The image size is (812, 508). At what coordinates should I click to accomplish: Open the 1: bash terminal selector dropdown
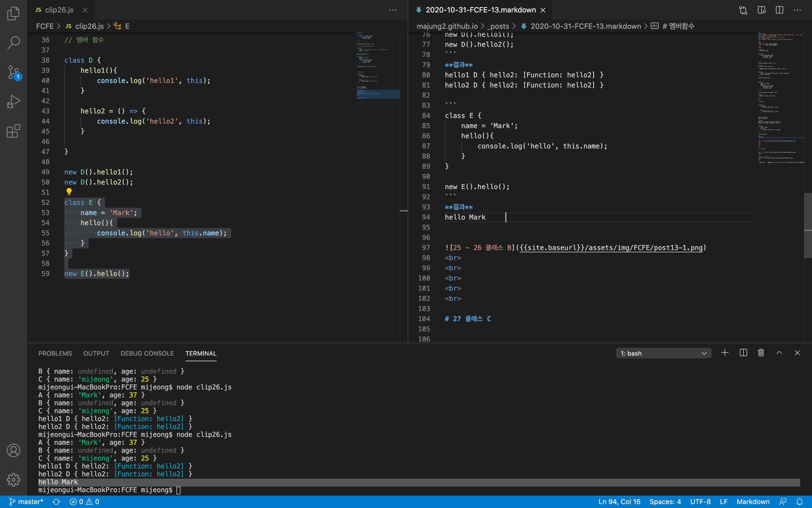coord(663,353)
